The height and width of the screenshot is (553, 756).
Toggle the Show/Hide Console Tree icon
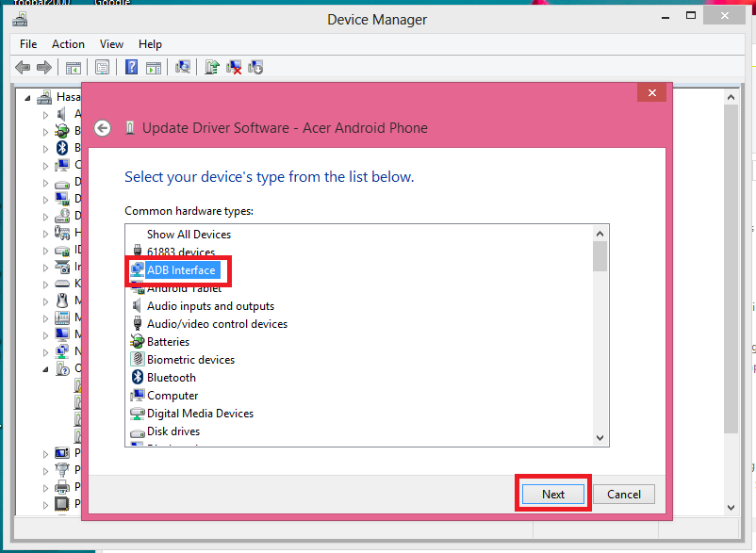point(73,67)
